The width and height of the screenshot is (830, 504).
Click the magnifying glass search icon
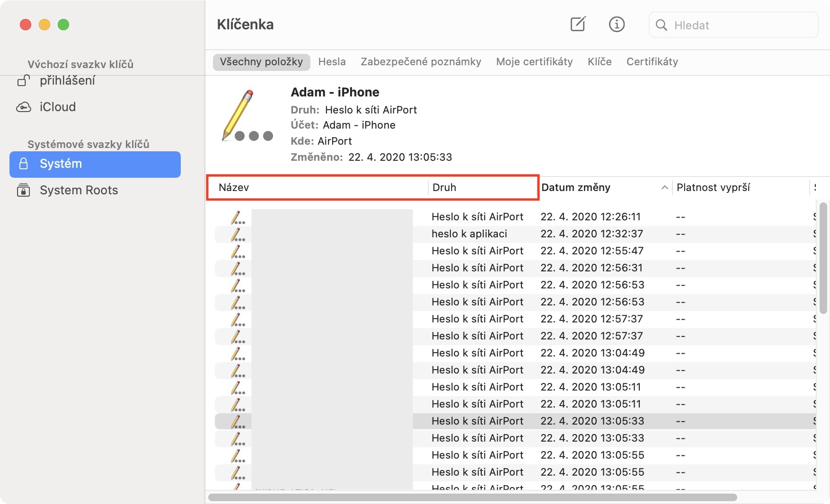coord(662,25)
